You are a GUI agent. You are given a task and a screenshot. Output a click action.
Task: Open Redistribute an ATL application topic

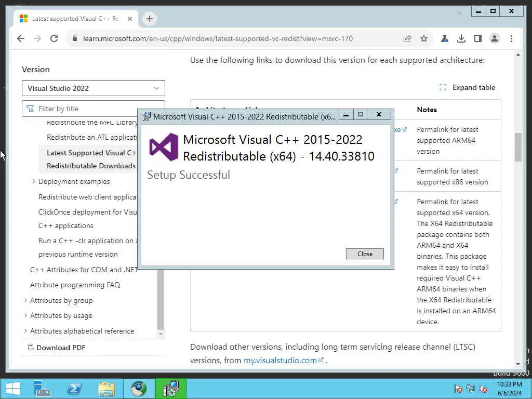(92, 137)
